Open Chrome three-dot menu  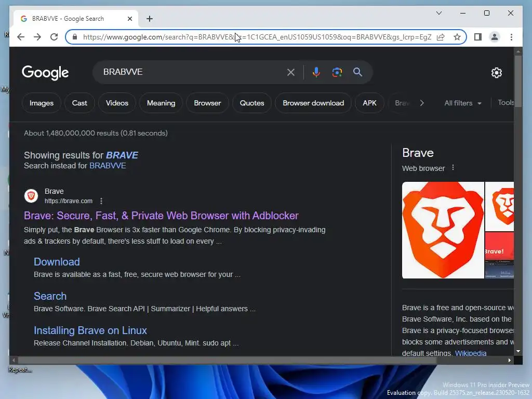(511, 37)
